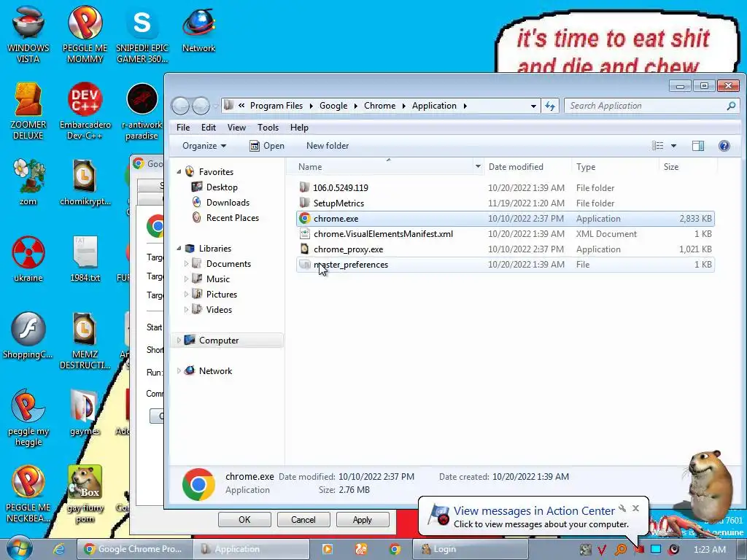Select the 106.0.5249.119 folder

click(x=505, y=187)
